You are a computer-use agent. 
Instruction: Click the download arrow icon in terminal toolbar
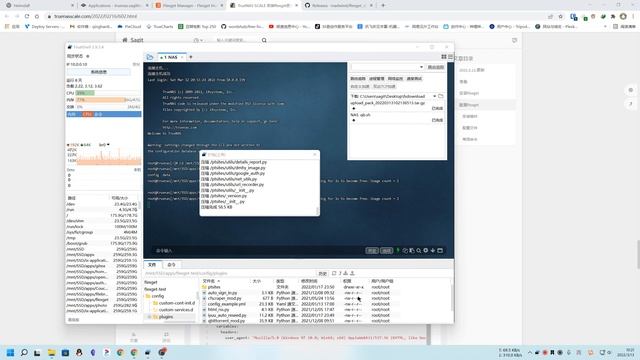(433, 251)
